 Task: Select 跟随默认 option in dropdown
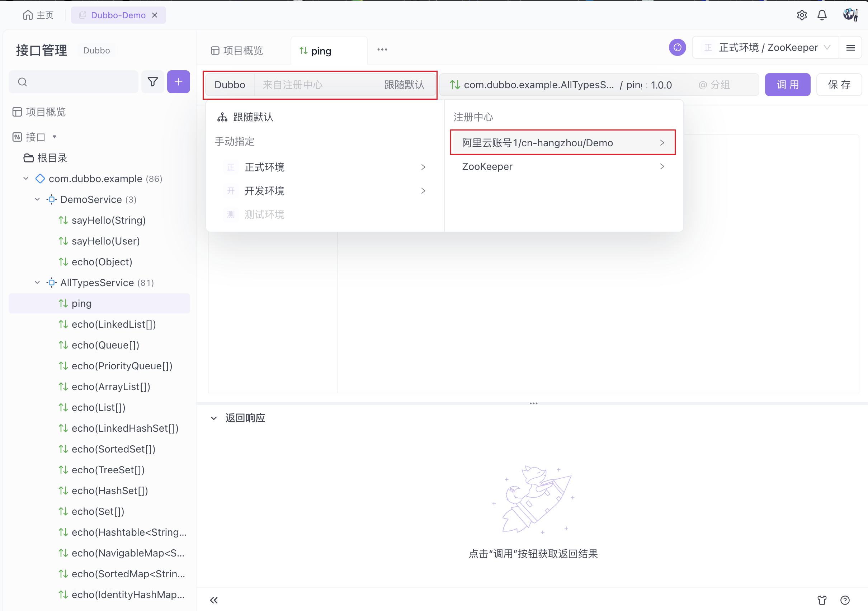point(253,117)
